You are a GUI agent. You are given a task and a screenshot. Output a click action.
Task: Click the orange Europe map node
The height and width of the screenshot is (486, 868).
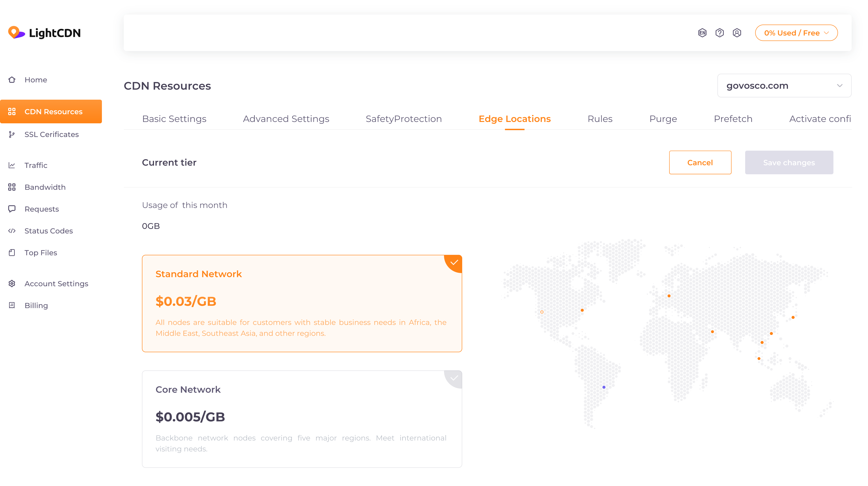pyautogui.click(x=669, y=296)
